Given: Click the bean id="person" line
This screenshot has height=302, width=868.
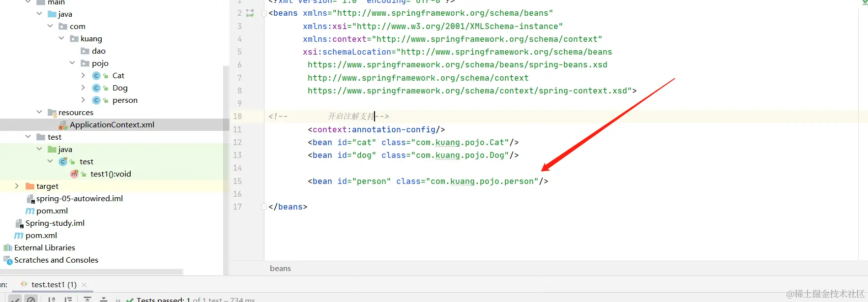Looking at the screenshot, I should point(428,181).
